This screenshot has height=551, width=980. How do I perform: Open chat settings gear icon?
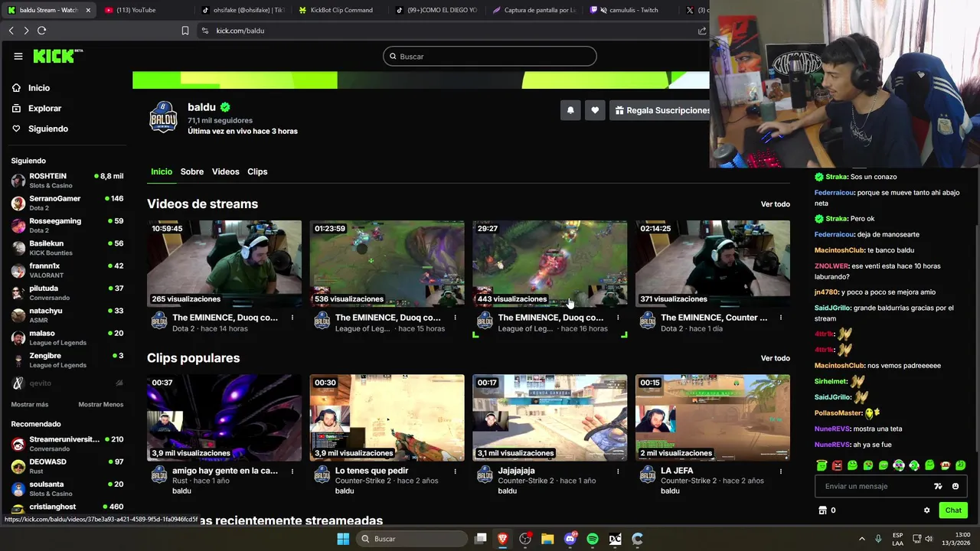point(926,510)
